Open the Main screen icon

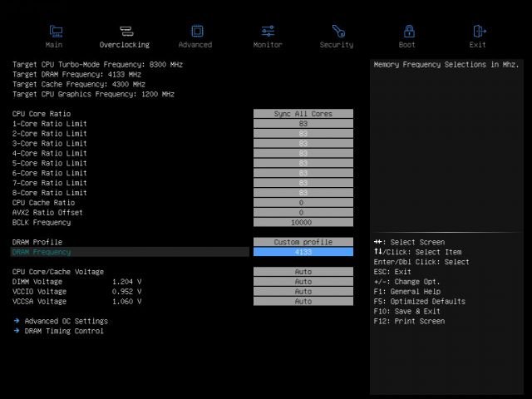pyautogui.click(x=56, y=32)
